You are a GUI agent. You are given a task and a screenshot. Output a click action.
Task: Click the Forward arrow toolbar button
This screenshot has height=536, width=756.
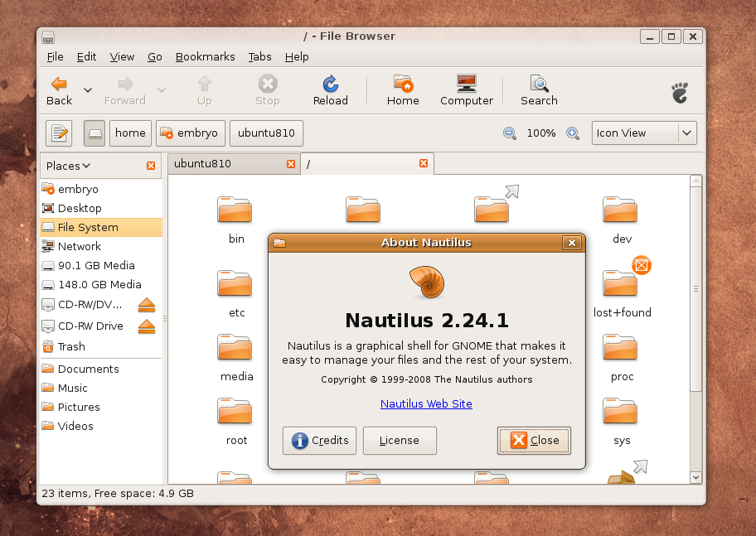click(x=125, y=90)
